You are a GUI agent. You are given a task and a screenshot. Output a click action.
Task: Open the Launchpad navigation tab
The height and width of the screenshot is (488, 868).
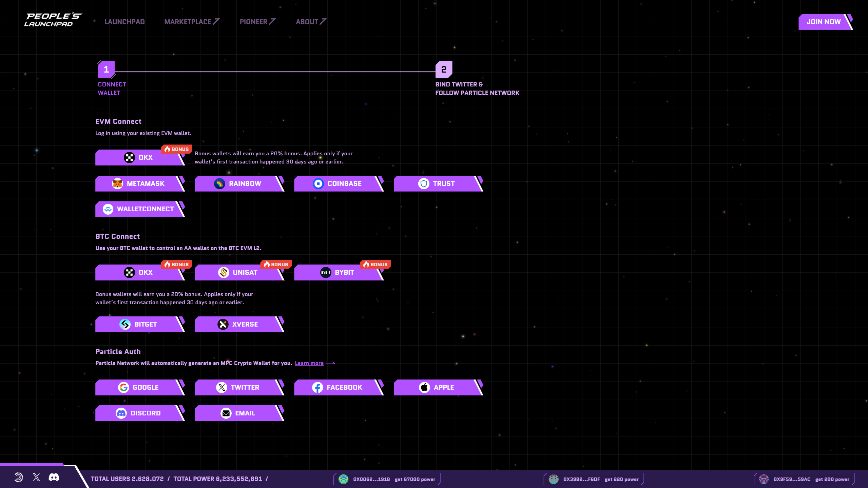point(124,22)
